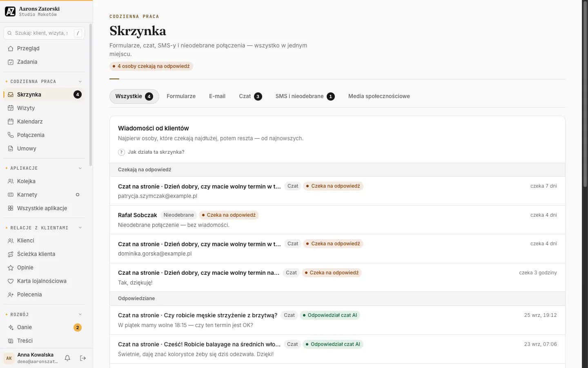Open Karnety card icon

11,195
